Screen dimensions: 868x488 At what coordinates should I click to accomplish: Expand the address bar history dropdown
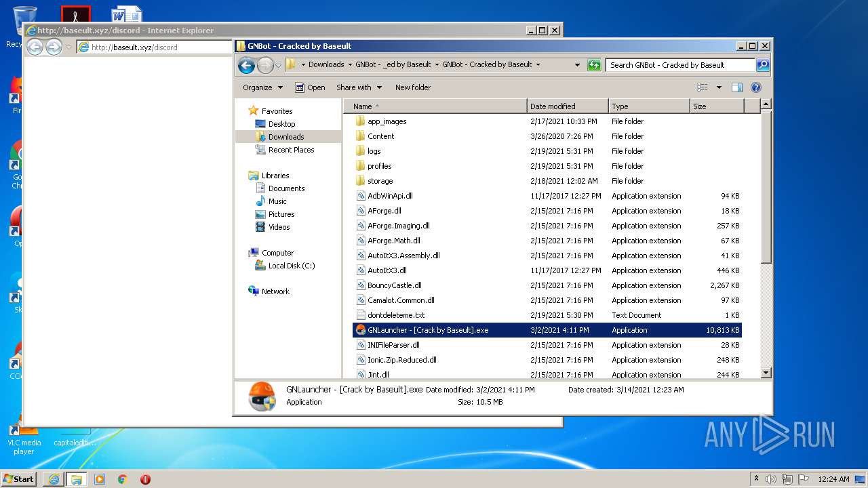tap(577, 65)
